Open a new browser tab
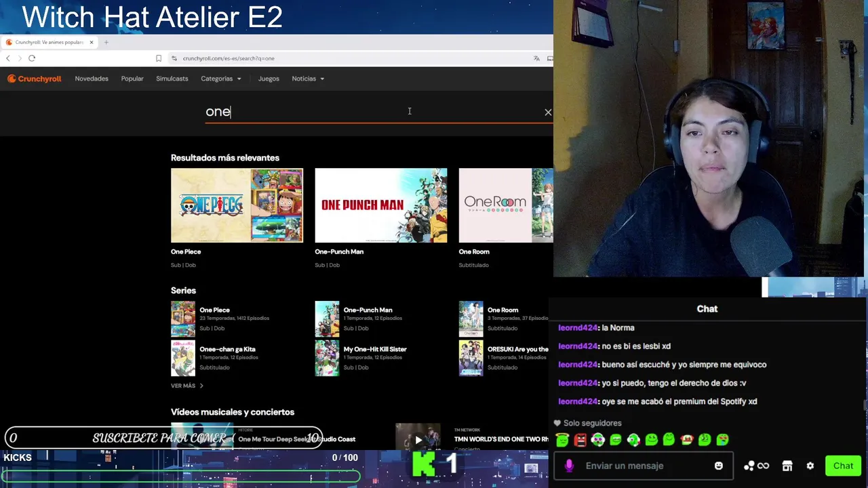The image size is (868, 488). [106, 42]
